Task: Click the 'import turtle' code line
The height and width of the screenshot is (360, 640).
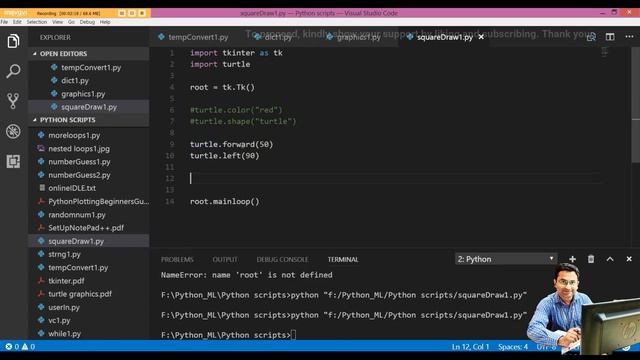Action: coord(220,64)
